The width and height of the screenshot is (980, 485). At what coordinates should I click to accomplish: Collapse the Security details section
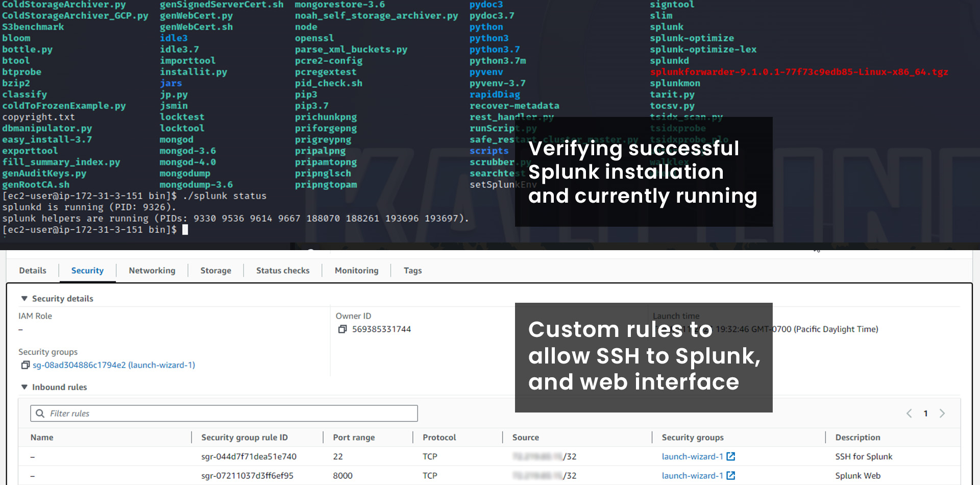coord(24,299)
